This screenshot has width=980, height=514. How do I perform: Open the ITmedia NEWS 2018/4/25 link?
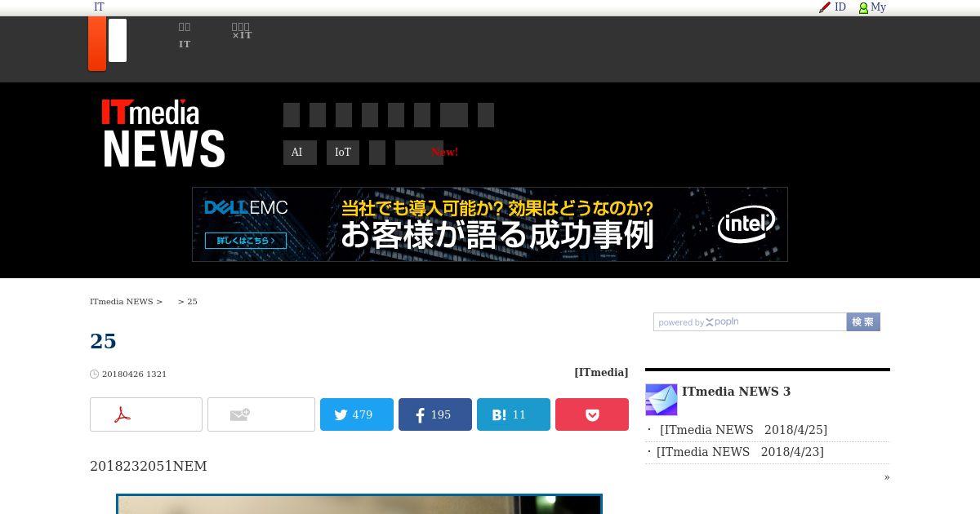point(743,430)
